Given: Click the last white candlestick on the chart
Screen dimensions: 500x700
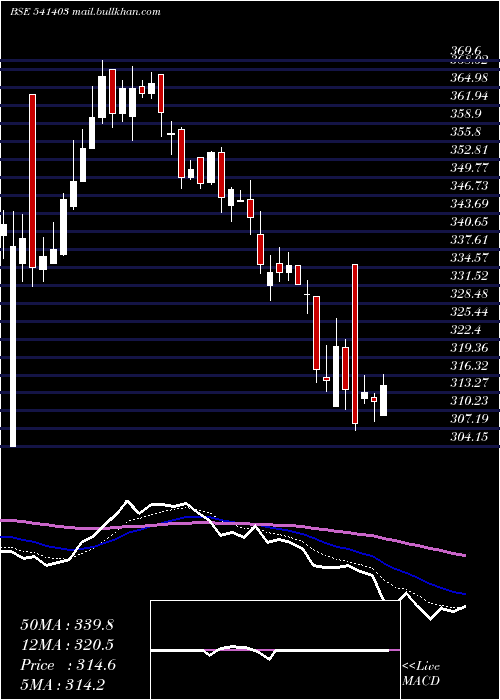Looking at the screenshot, I should [x=383, y=400].
